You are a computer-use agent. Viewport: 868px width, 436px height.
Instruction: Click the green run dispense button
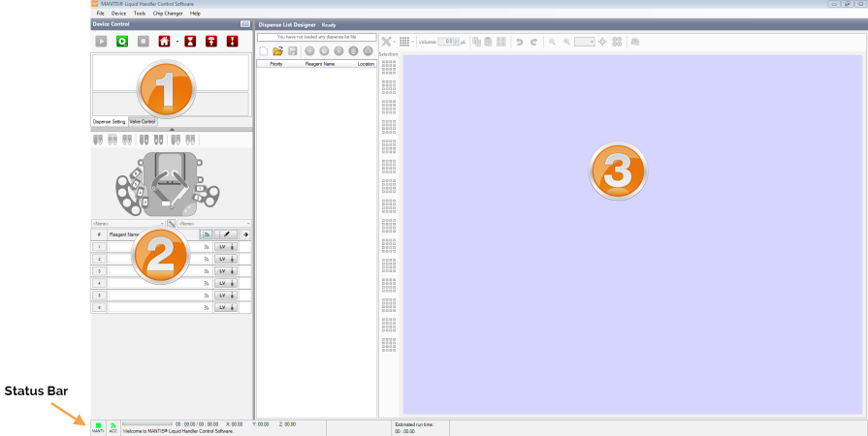(x=121, y=42)
